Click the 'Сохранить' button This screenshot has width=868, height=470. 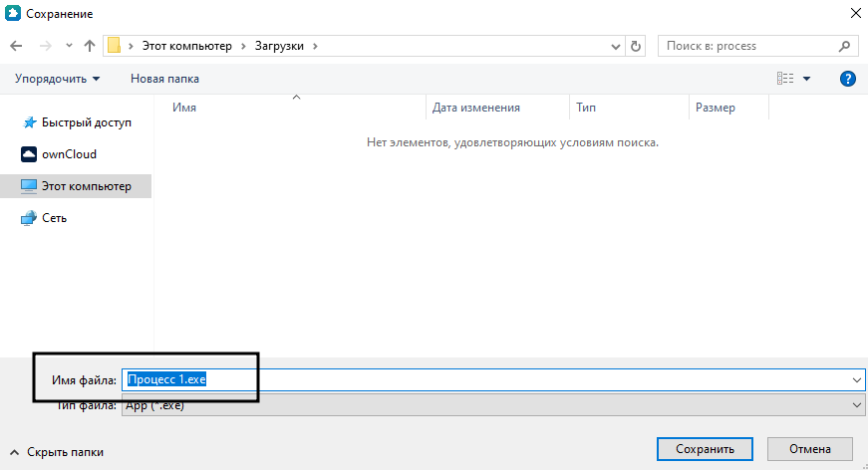coord(705,449)
